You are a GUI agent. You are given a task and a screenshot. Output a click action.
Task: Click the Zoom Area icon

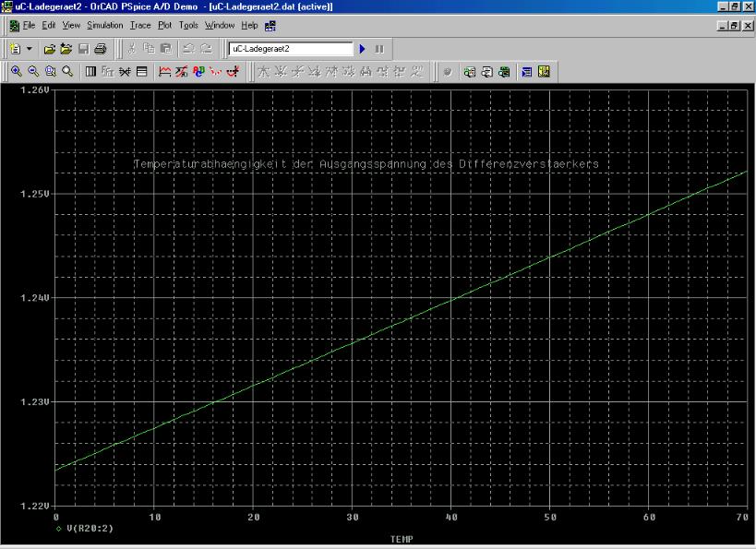pyautogui.click(x=50, y=72)
